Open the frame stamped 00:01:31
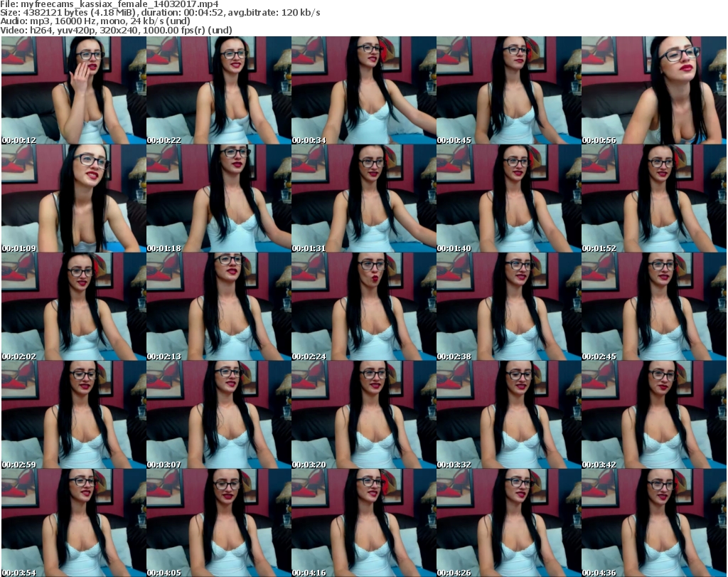The image size is (728, 577). [x=363, y=198]
